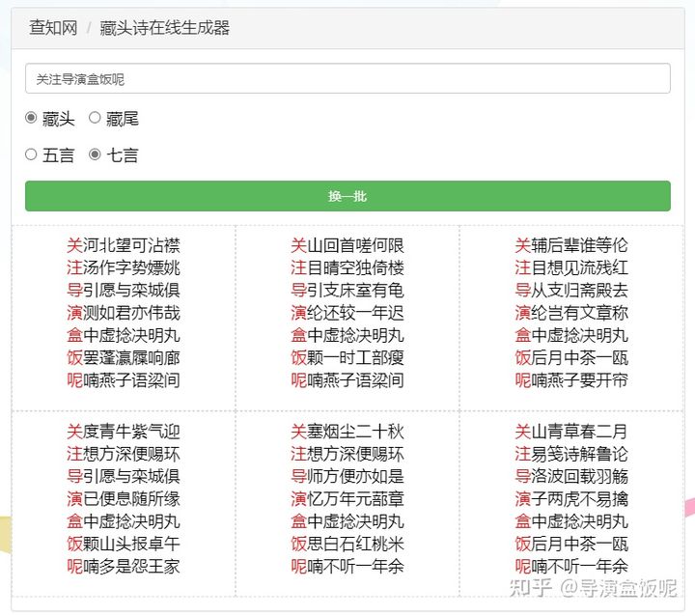Select the 藏尾 radio option
The image size is (695, 616).
(x=95, y=118)
